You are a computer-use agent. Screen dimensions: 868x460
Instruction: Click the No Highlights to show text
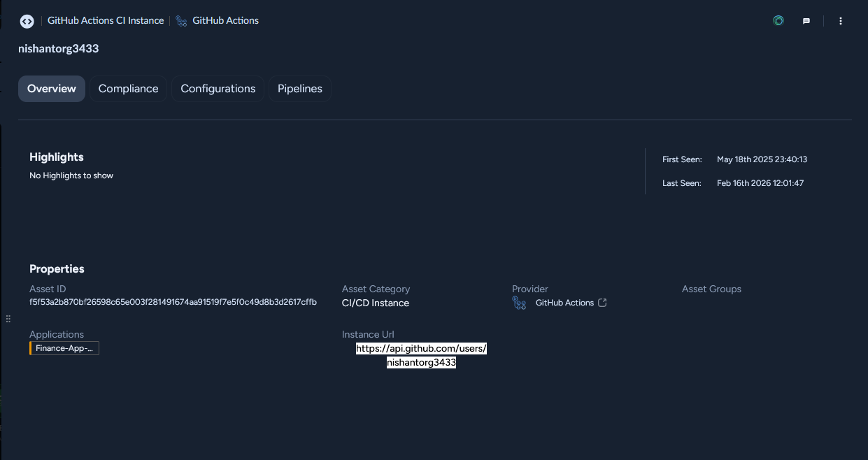71,175
